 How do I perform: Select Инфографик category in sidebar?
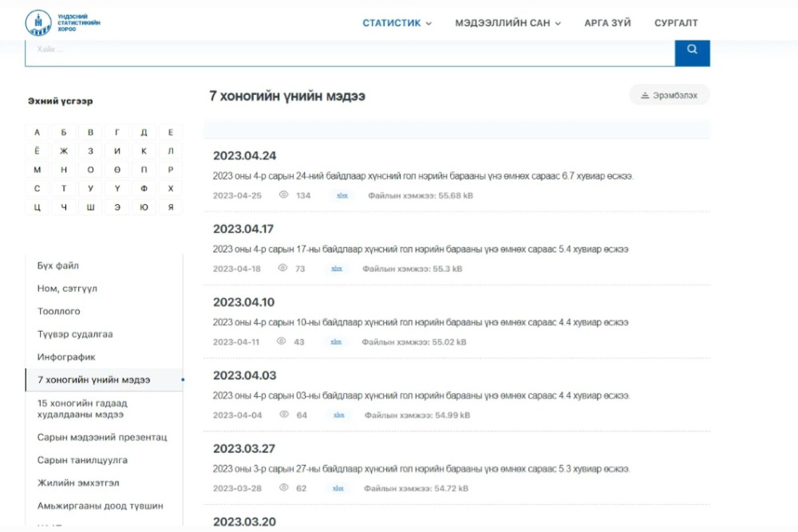pyautogui.click(x=66, y=357)
